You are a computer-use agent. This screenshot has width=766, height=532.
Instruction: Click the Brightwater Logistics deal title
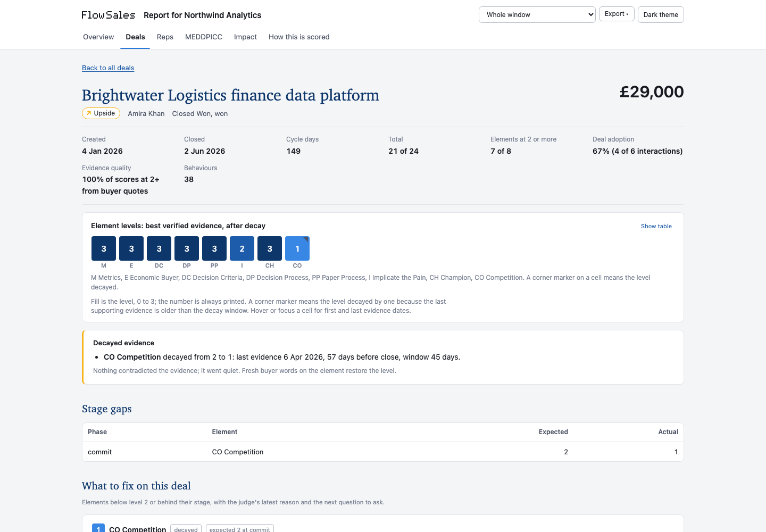coord(230,95)
